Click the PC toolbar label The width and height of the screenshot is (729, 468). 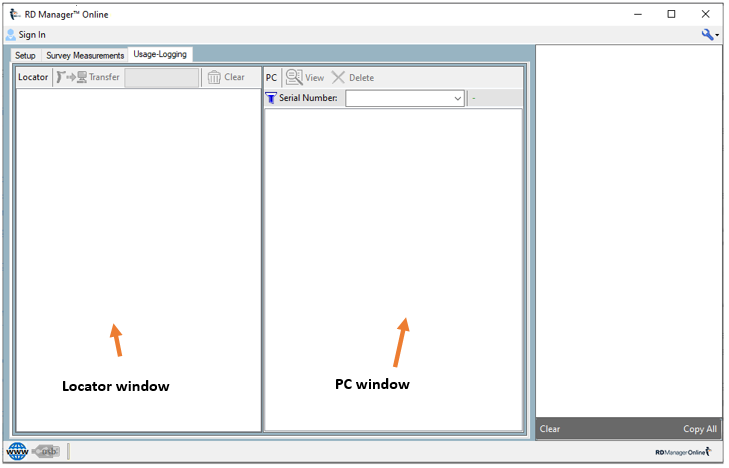point(272,78)
